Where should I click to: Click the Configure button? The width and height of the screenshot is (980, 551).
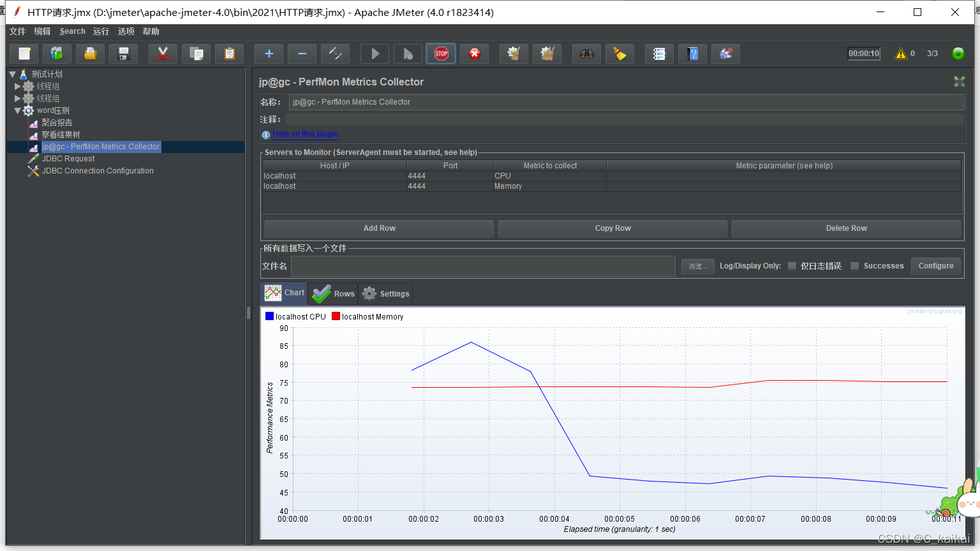(x=936, y=266)
